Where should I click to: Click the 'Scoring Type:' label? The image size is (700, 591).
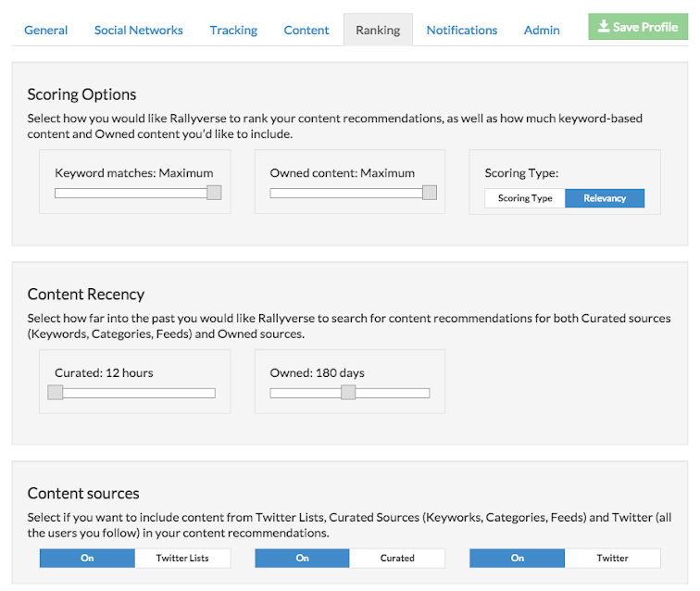521,173
